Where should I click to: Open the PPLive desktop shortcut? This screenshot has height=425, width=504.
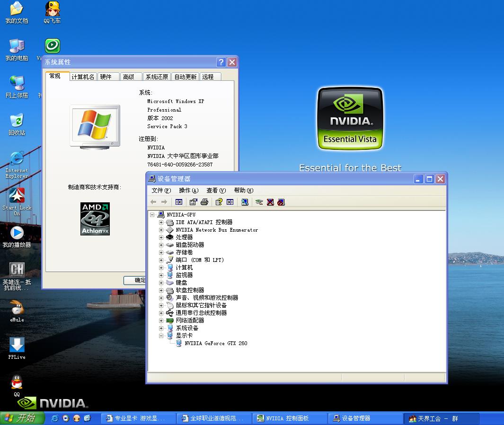click(17, 347)
